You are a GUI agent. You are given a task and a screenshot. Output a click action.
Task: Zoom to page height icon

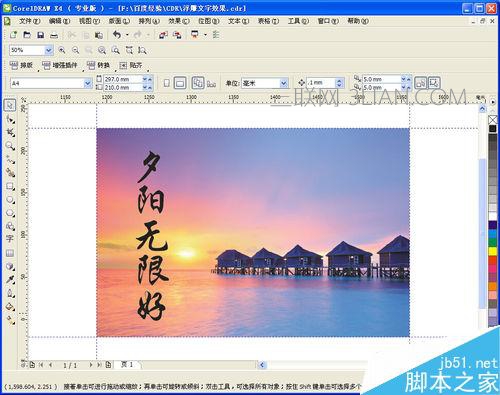point(142,50)
